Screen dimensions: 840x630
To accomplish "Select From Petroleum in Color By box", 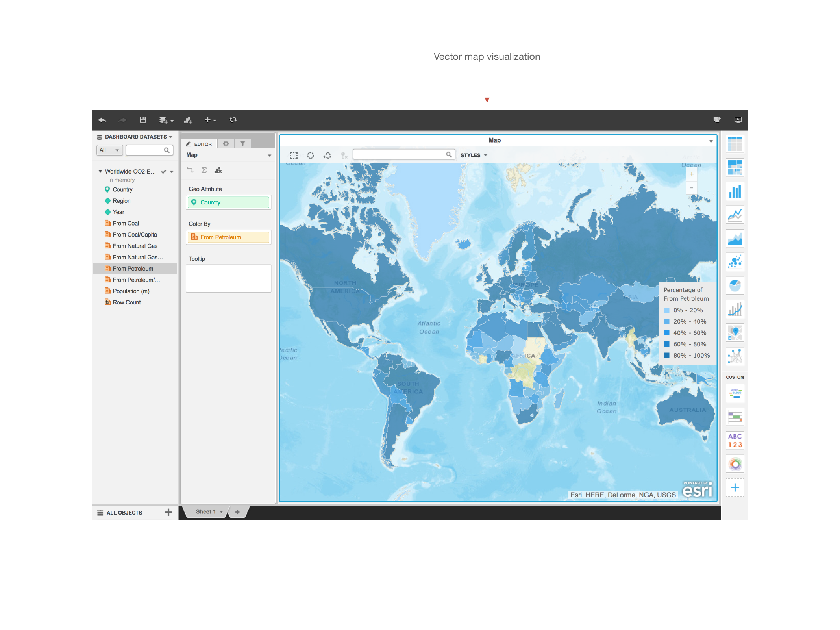I will [228, 237].
